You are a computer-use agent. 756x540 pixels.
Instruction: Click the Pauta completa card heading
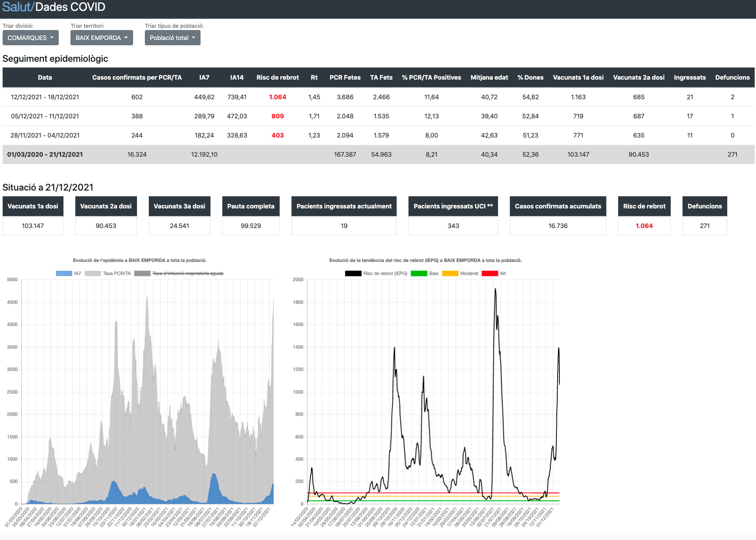click(251, 206)
